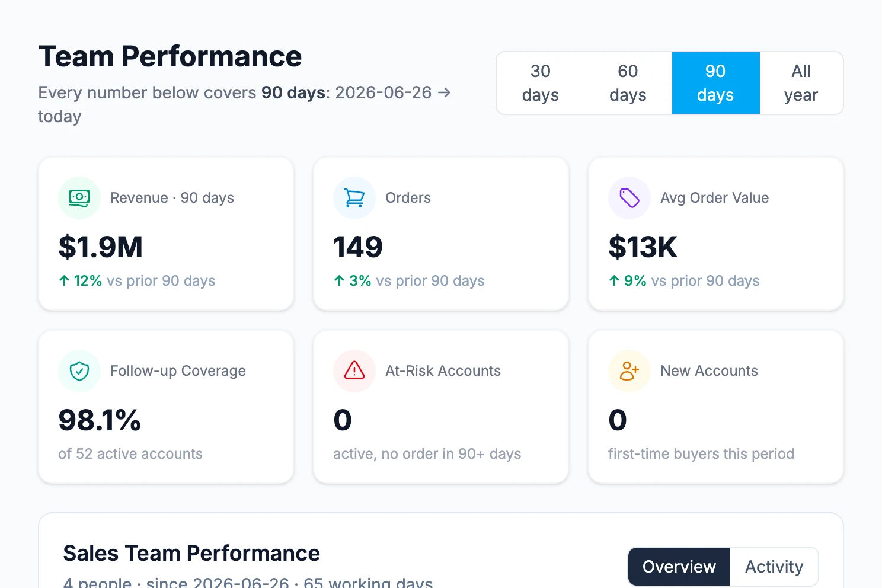The width and height of the screenshot is (882, 588).
Task: Click the At-Risk Accounts warning triangle icon
Action: [354, 371]
